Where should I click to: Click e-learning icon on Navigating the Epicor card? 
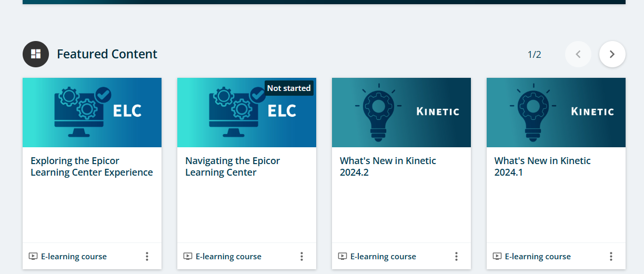[188, 257]
